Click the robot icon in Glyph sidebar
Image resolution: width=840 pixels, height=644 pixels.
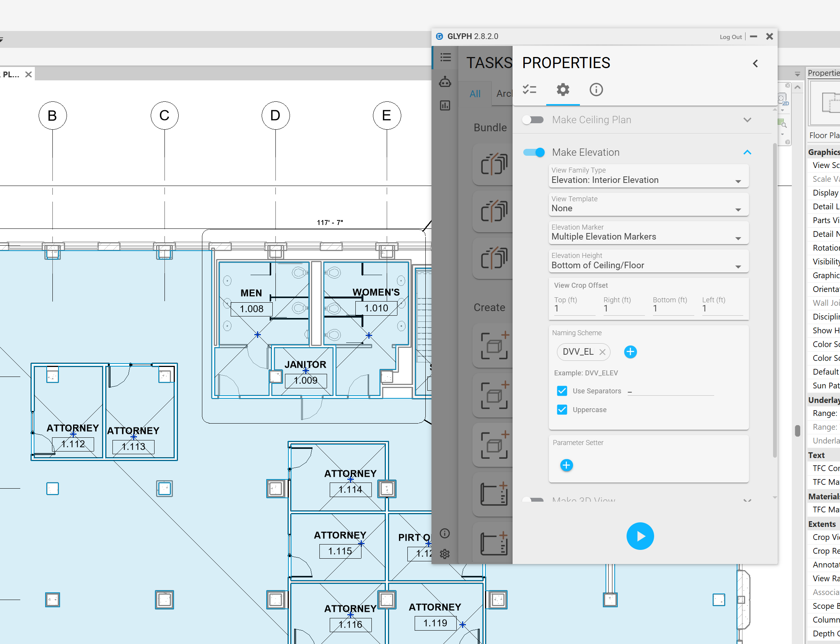(x=445, y=82)
